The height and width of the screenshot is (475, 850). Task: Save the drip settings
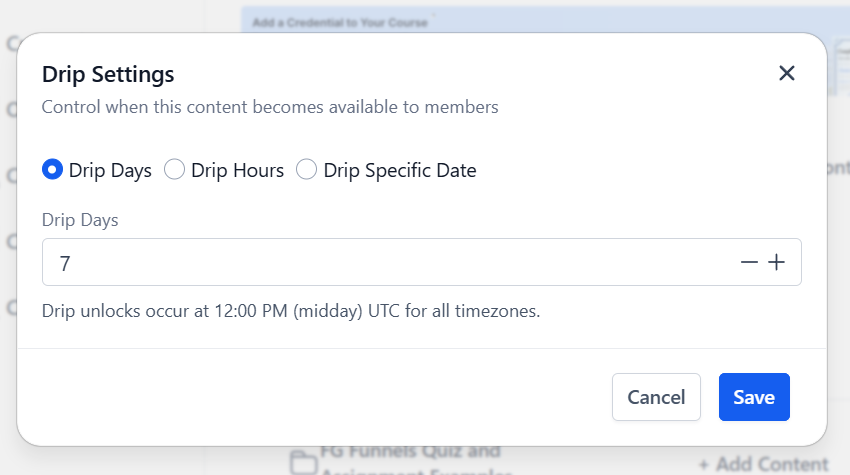[x=754, y=397]
